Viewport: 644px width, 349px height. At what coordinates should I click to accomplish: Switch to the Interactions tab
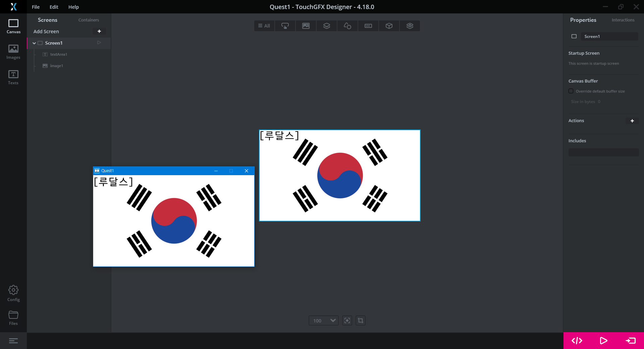[x=623, y=20]
